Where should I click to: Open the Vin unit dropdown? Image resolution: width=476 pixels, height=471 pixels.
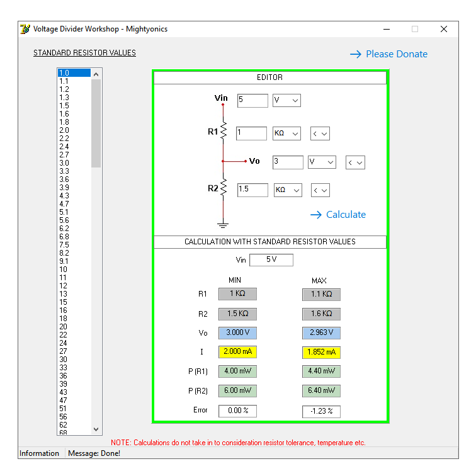(x=286, y=101)
